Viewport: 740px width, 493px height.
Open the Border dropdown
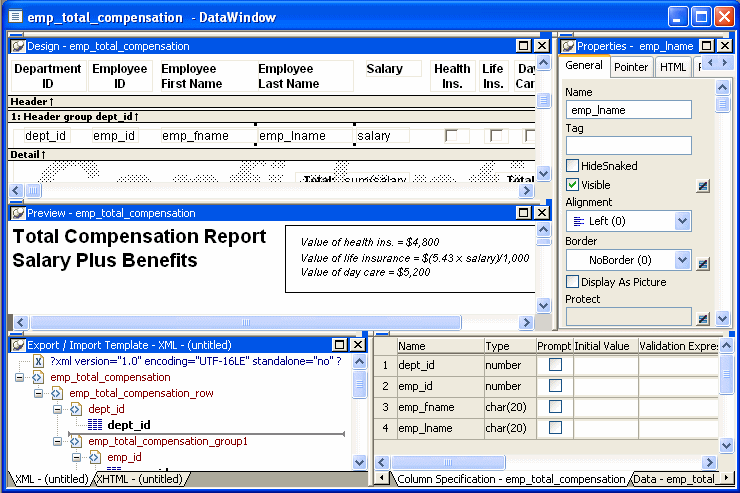[x=682, y=260]
